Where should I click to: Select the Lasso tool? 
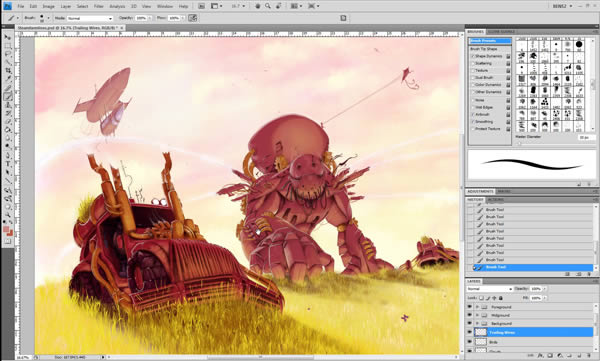coord(8,54)
